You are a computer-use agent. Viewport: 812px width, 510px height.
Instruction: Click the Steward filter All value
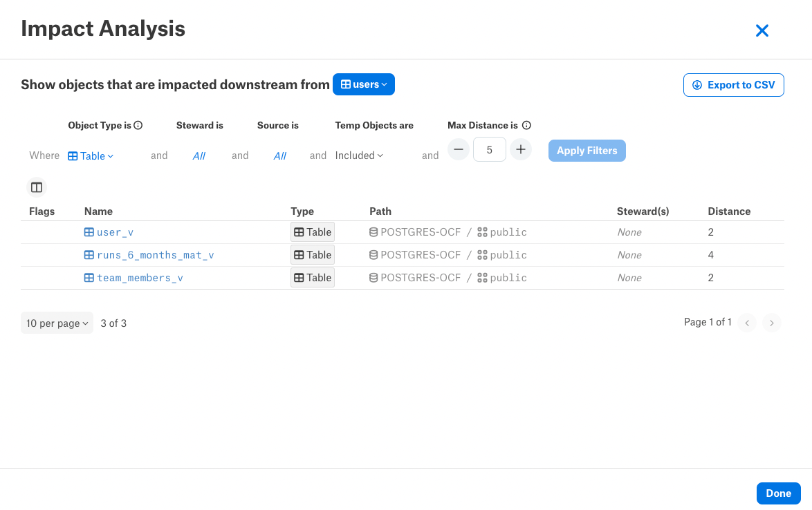[x=199, y=155]
